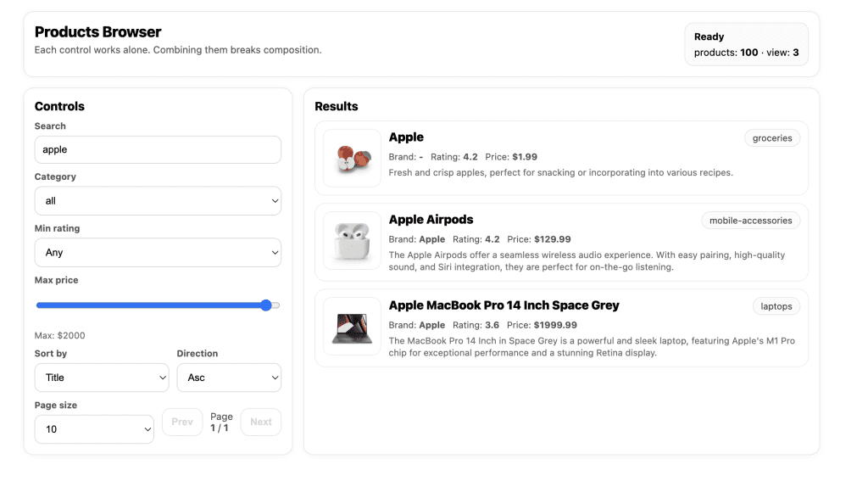Screen dimensions: 868x487
Task: Click the 'Max: $2000' label
Action: point(60,336)
